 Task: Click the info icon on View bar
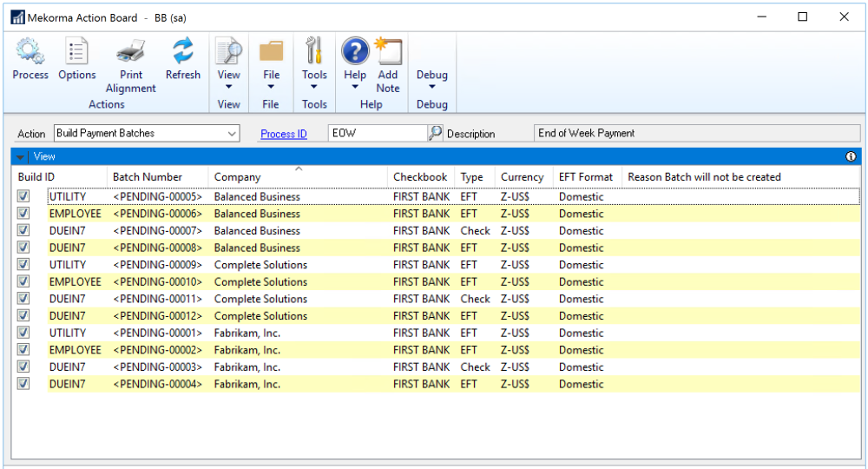pos(851,157)
